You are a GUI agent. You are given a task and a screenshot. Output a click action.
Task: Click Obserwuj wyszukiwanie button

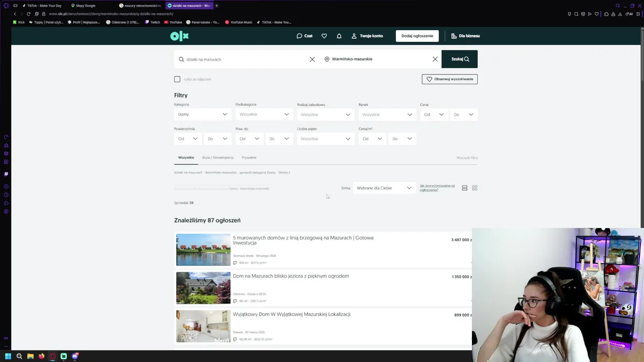coord(450,79)
